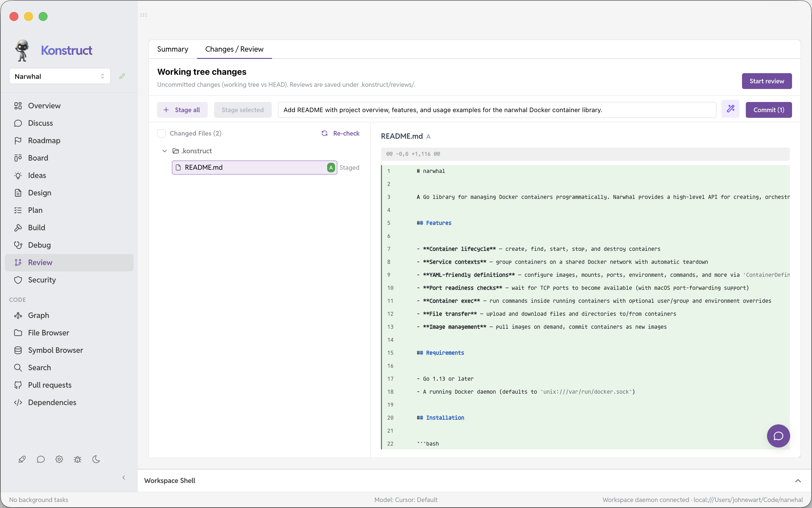Screen dimensions: 812x508
Task: Select Review in the sidebar
Action: (69, 263)
